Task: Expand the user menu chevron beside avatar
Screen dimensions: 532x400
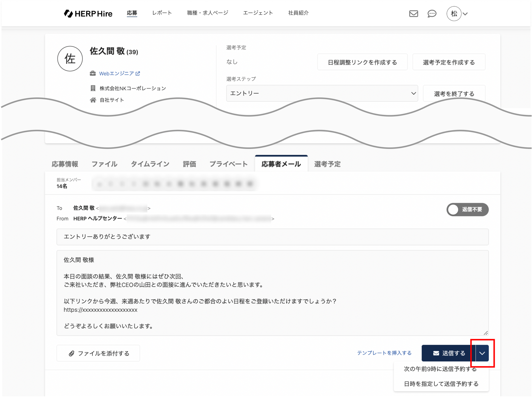Action: tap(465, 14)
